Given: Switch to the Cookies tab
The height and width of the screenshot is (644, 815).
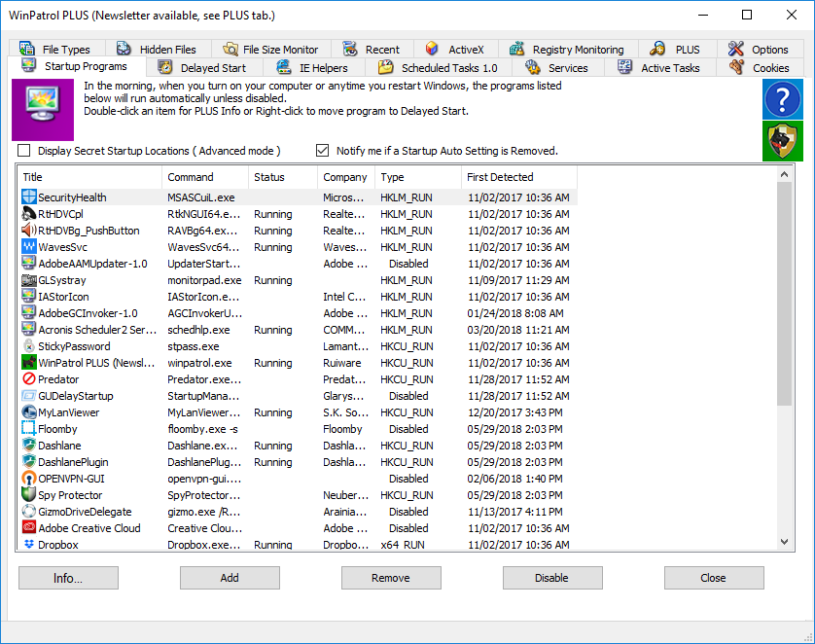Looking at the screenshot, I should [x=760, y=67].
